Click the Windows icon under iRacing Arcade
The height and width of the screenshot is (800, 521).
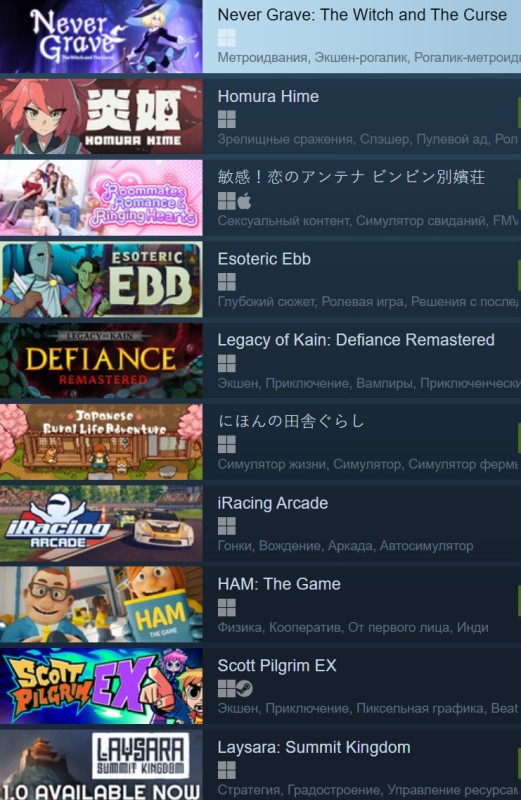click(x=227, y=526)
